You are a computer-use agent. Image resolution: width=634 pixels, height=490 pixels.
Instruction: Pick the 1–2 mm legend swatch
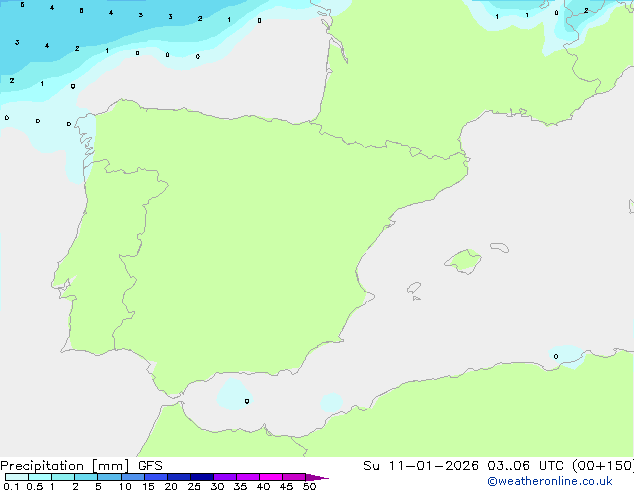pos(63,477)
